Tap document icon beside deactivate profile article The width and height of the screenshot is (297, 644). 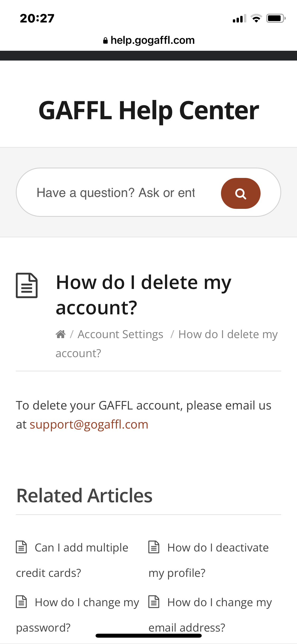pos(154,547)
